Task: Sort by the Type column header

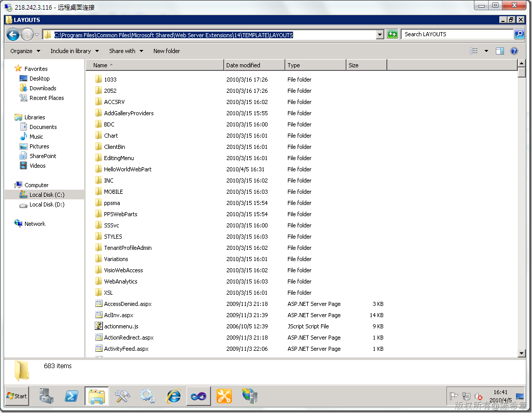Action: click(x=315, y=65)
